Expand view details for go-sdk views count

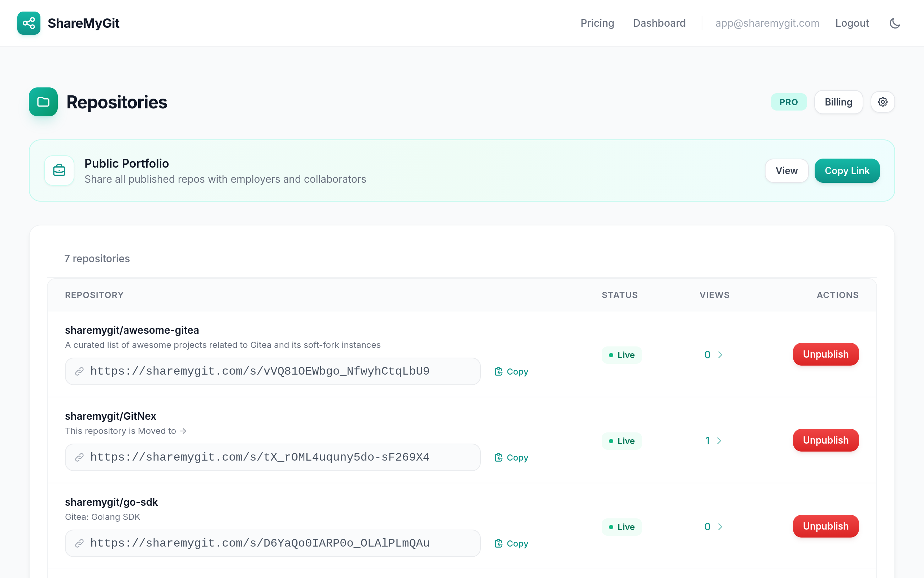713,527
